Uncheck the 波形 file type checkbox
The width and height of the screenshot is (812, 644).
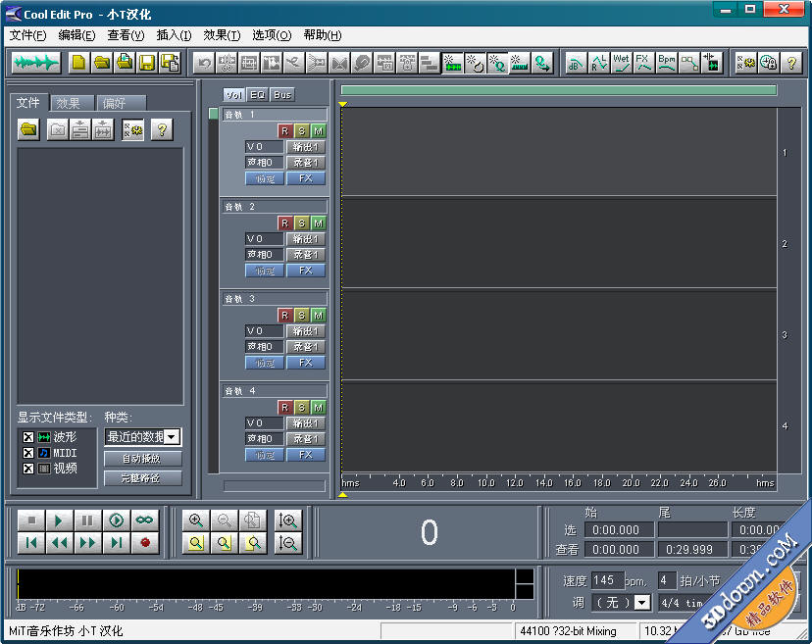[x=28, y=437]
